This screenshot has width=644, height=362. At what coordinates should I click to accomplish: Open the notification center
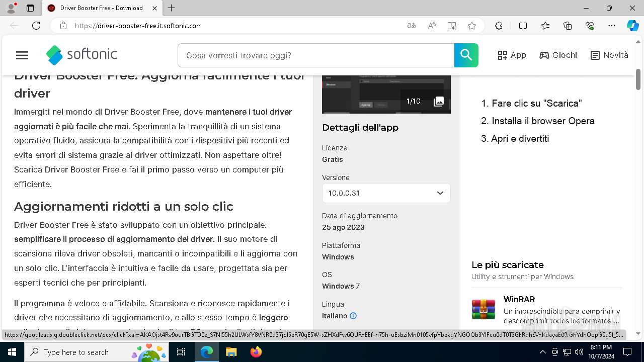(x=627, y=352)
